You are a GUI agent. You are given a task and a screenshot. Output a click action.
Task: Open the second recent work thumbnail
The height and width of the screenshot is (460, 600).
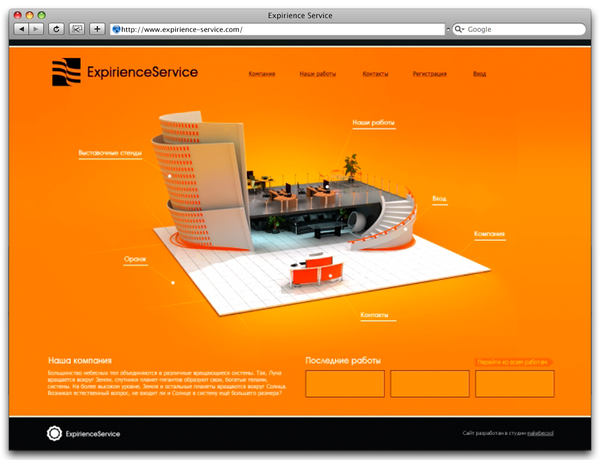tap(430, 383)
